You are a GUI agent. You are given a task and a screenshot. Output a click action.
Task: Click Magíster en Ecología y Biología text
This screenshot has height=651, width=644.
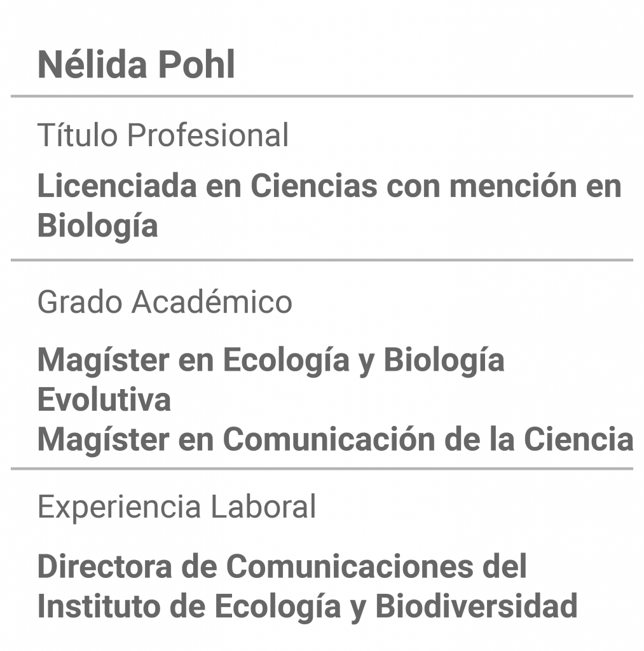pyautogui.click(x=271, y=360)
